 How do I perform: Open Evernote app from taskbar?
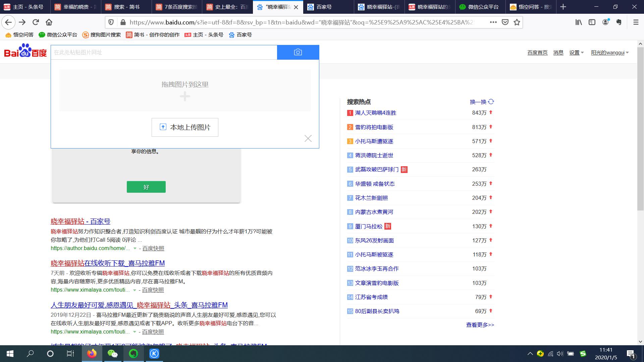coord(133,354)
